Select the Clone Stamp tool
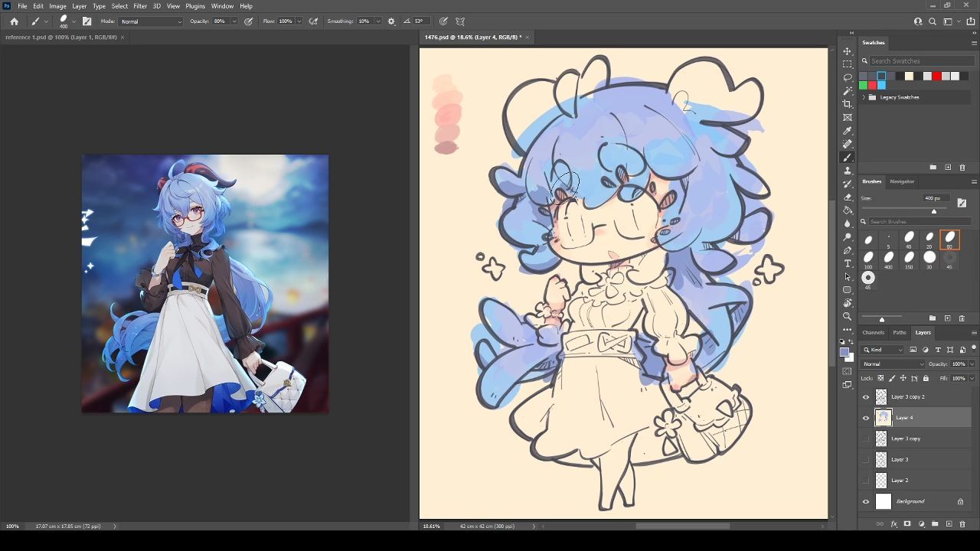This screenshot has height=551, width=980. point(848,171)
